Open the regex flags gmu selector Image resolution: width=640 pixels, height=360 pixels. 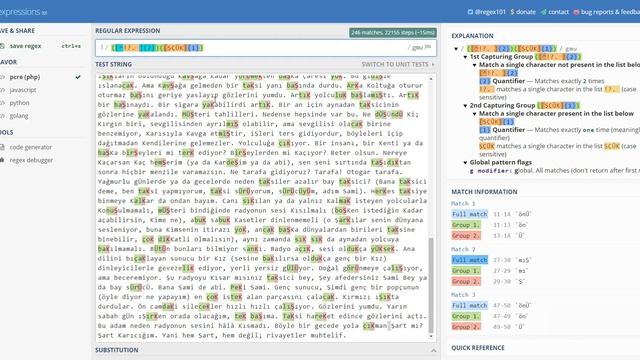419,47
